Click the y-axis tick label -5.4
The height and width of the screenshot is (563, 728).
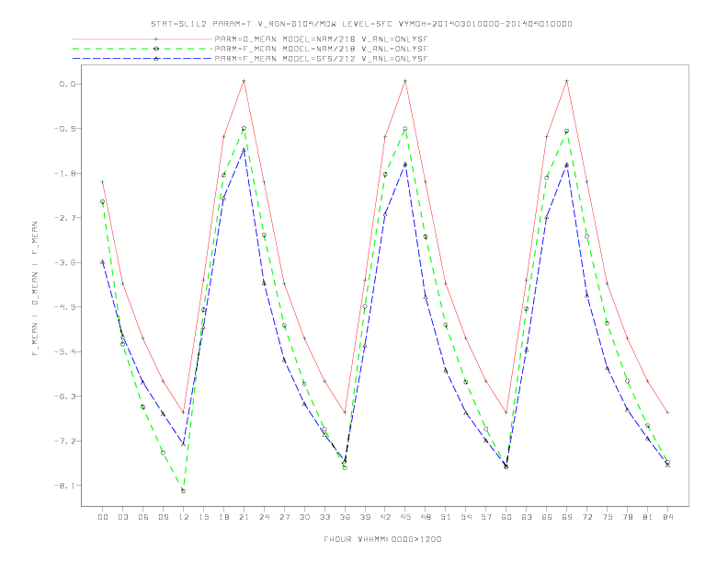tap(64, 351)
